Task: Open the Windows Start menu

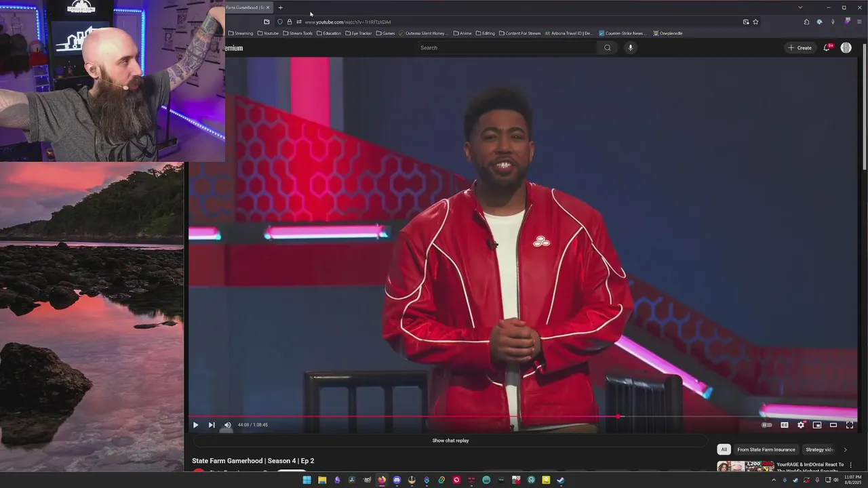Action: [x=307, y=480]
